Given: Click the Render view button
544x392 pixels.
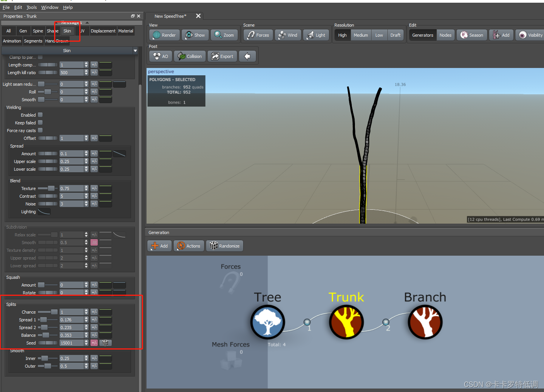Looking at the screenshot, I should [164, 35].
